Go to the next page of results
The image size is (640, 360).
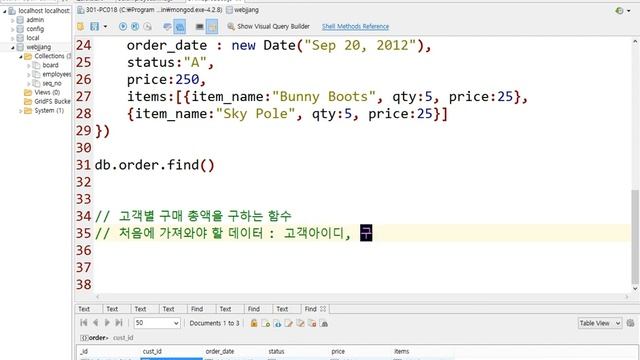(x=107, y=323)
